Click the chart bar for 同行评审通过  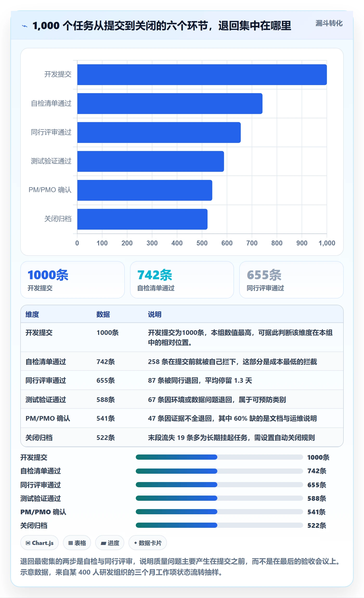click(x=159, y=132)
